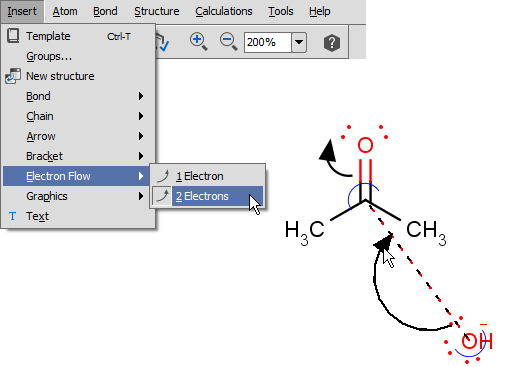Image resolution: width=515 pixels, height=367 pixels.
Task: Open the zoom percentage dropdown arrow
Action: point(299,42)
